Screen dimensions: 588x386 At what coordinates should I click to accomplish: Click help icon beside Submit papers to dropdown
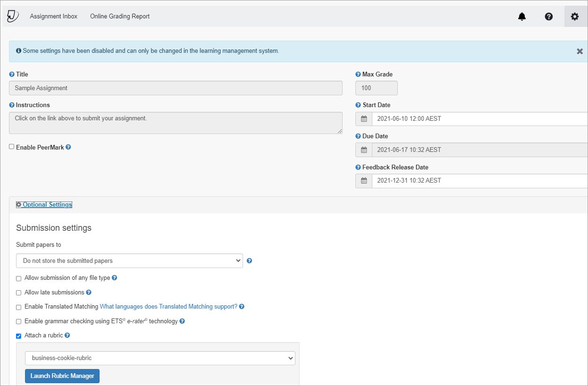tap(250, 261)
